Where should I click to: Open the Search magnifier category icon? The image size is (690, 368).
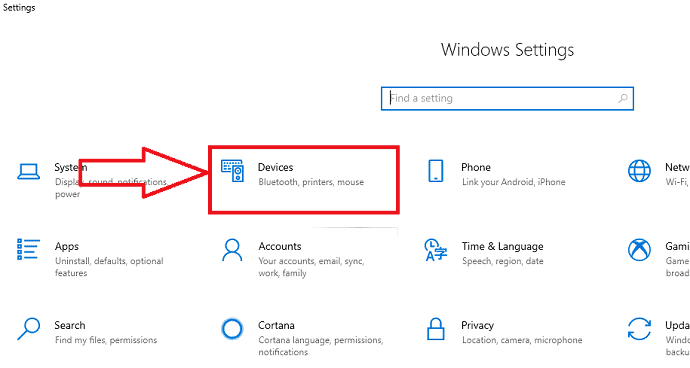(29, 329)
